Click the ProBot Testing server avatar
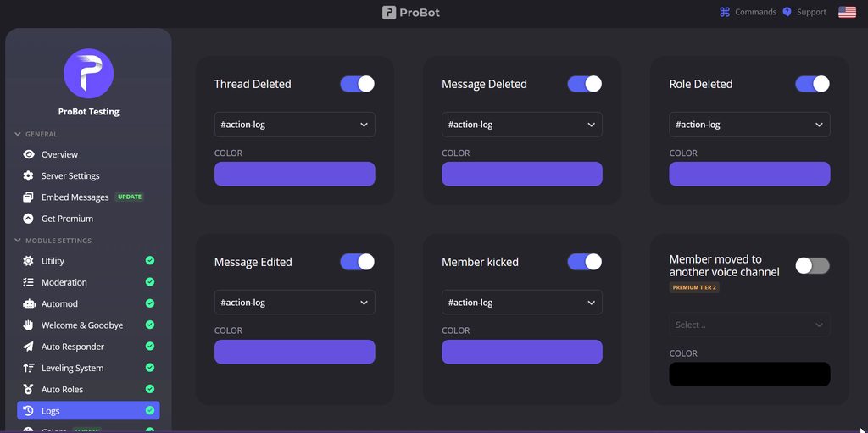868x433 pixels. pos(88,74)
